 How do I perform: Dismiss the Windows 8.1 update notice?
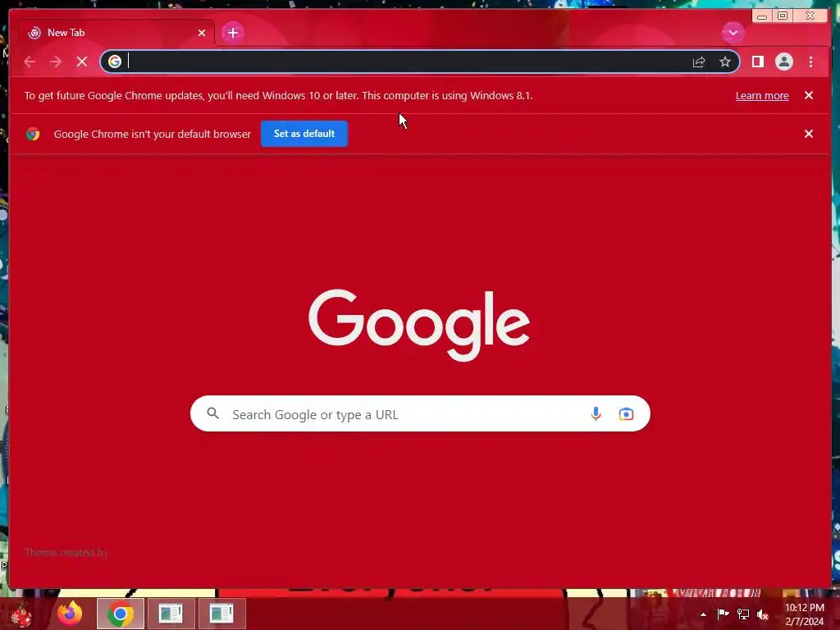coord(809,95)
